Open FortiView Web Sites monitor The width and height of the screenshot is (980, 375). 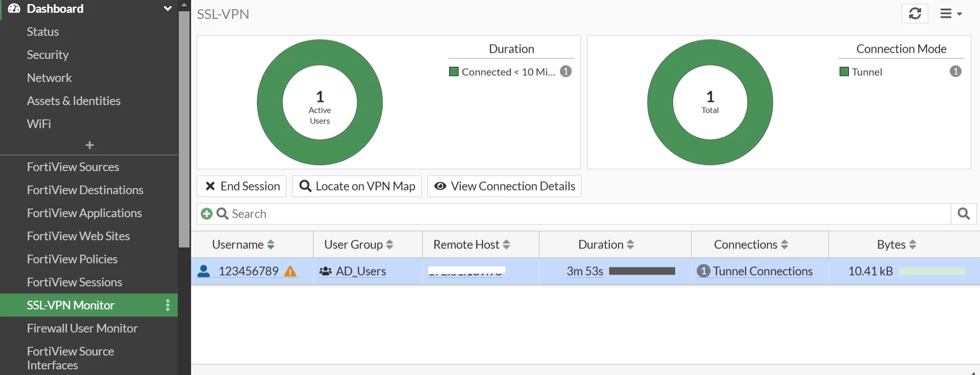point(78,236)
